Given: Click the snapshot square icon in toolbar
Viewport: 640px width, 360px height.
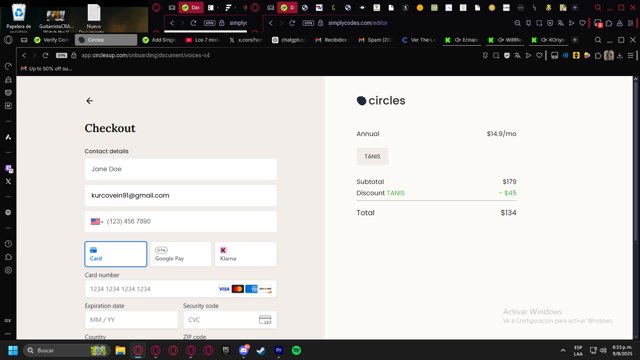Looking at the screenshot, I should pyautogui.click(x=496, y=55).
